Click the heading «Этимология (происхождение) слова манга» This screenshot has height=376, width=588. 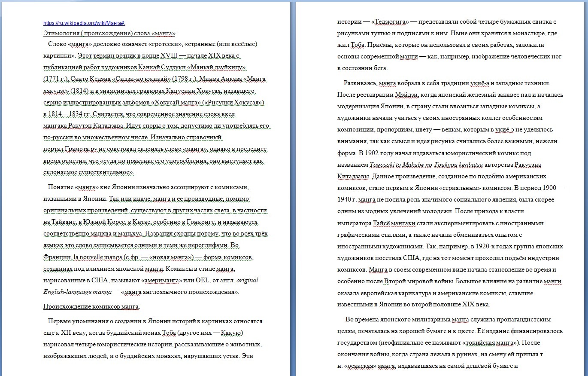pos(109,33)
